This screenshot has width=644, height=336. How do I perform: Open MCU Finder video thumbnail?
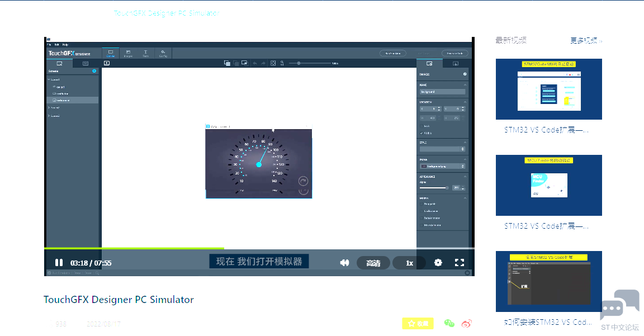coord(549,185)
